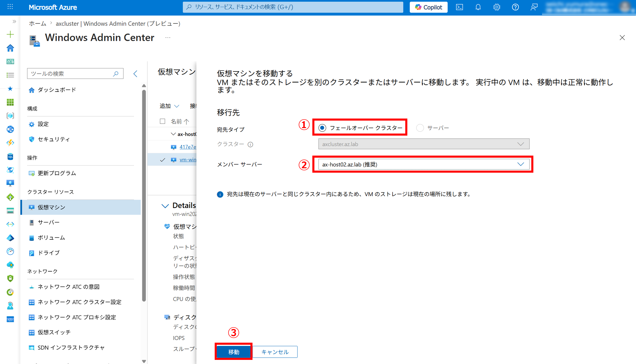Open the Azure portal waffle menu
The width and height of the screenshot is (636, 364).
click(10, 7)
